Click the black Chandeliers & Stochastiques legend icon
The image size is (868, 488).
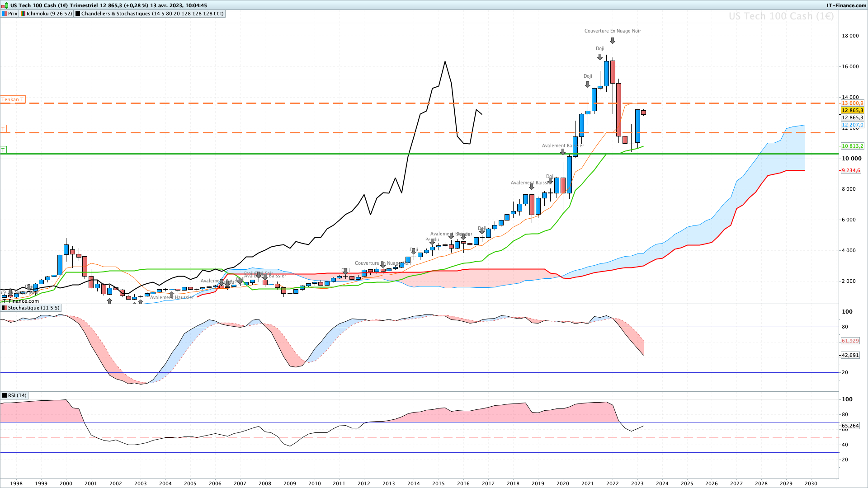click(78, 14)
